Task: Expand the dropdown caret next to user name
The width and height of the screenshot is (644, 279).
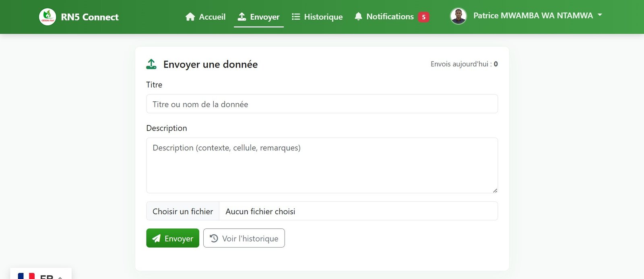Action: [x=600, y=15]
